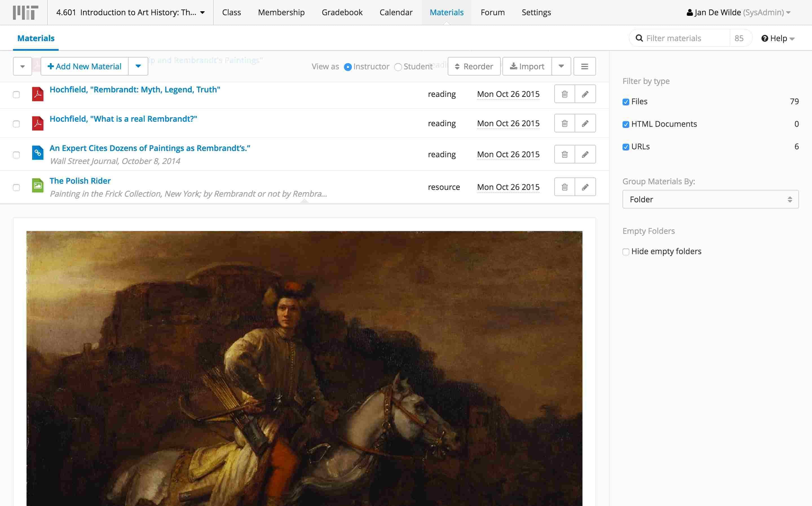Click trash icon for The Polish Rider
This screenshot has height=506, width=812.
tap(564, 187)
